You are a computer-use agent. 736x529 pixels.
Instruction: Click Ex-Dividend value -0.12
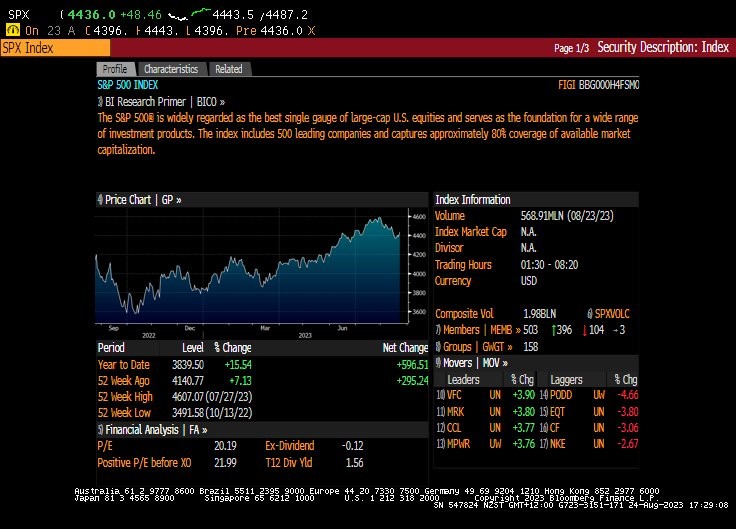353,446
